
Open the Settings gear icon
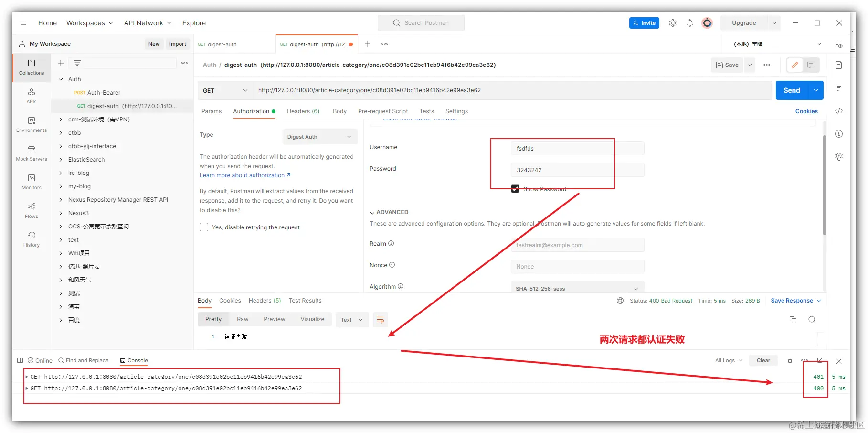[x=673, y=23]
